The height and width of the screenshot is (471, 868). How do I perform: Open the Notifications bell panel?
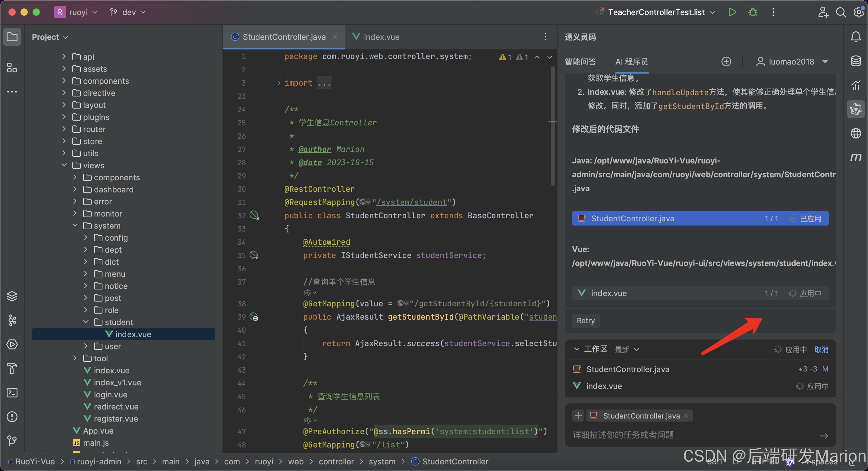856,37
